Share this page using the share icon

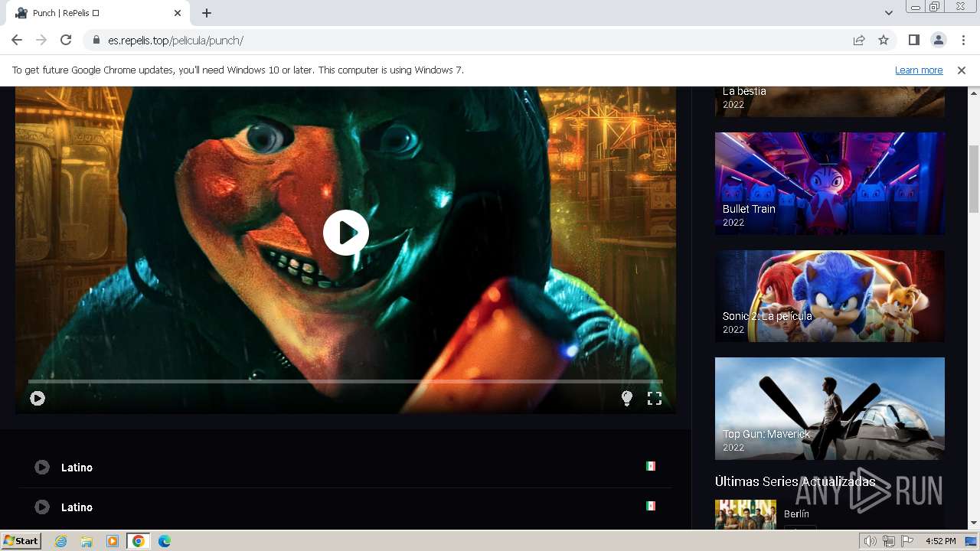pos(859,40)
